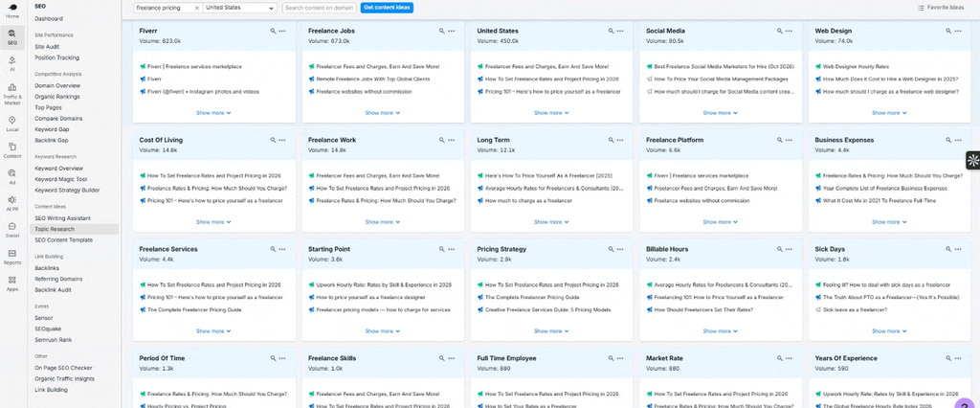980x408 pixels.
Task: Expand Show more on Starting Point card
Action: tap(383, 331)
